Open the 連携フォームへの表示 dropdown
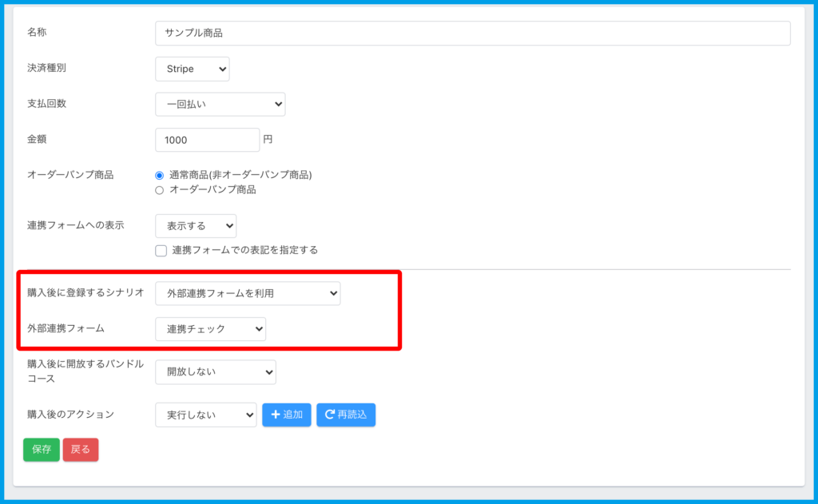This screenshot has height=504, width=818. point(196,225)
